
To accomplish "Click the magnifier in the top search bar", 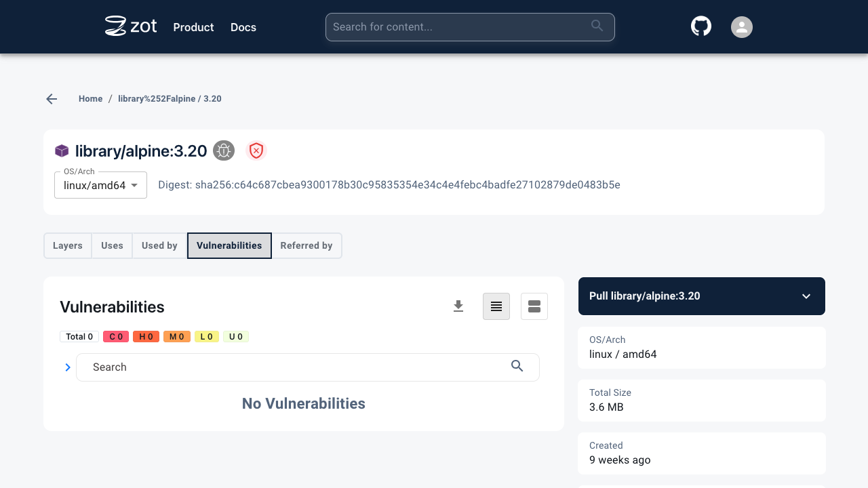I will pyautogui.click(x=597, y=26).
